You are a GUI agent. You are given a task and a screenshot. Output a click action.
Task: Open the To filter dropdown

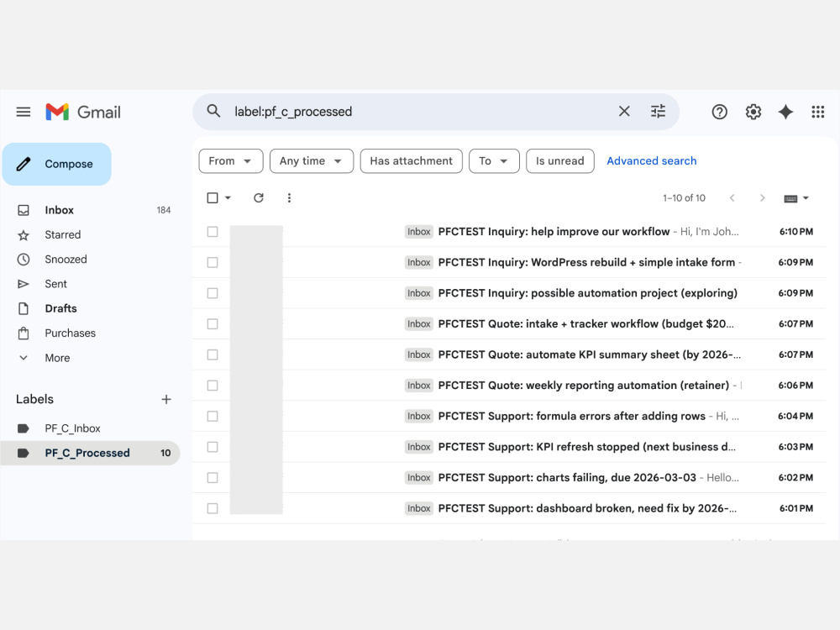494,161
